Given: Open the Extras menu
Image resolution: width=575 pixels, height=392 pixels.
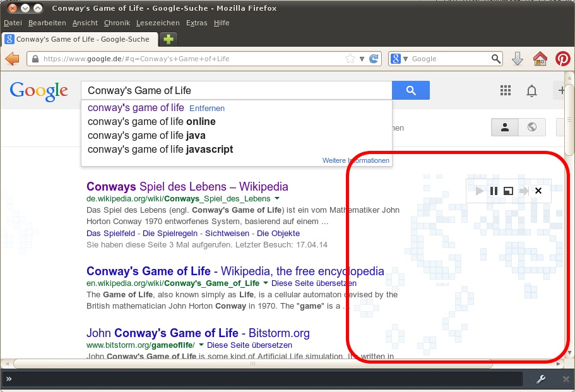Looking at the screenshot, I should (196, 23).
